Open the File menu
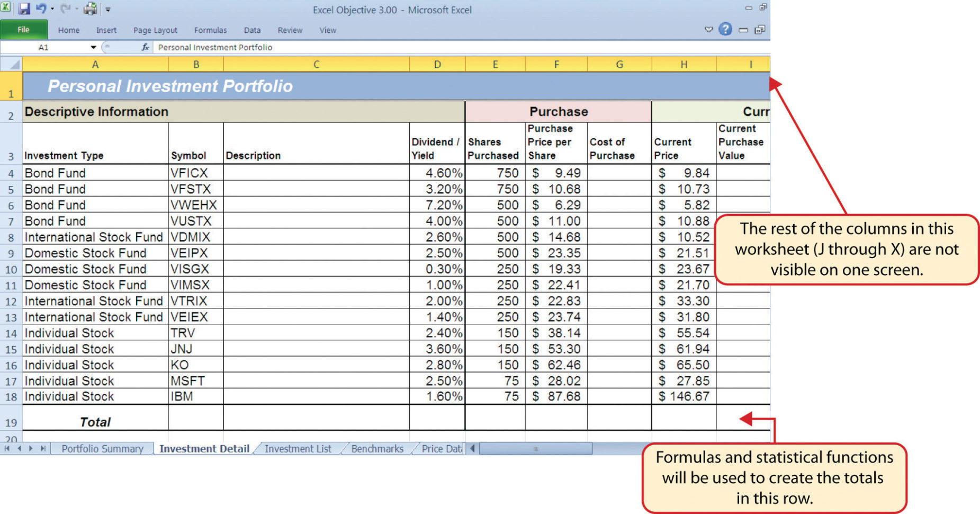The image size is (980, 514). point(24,30)
